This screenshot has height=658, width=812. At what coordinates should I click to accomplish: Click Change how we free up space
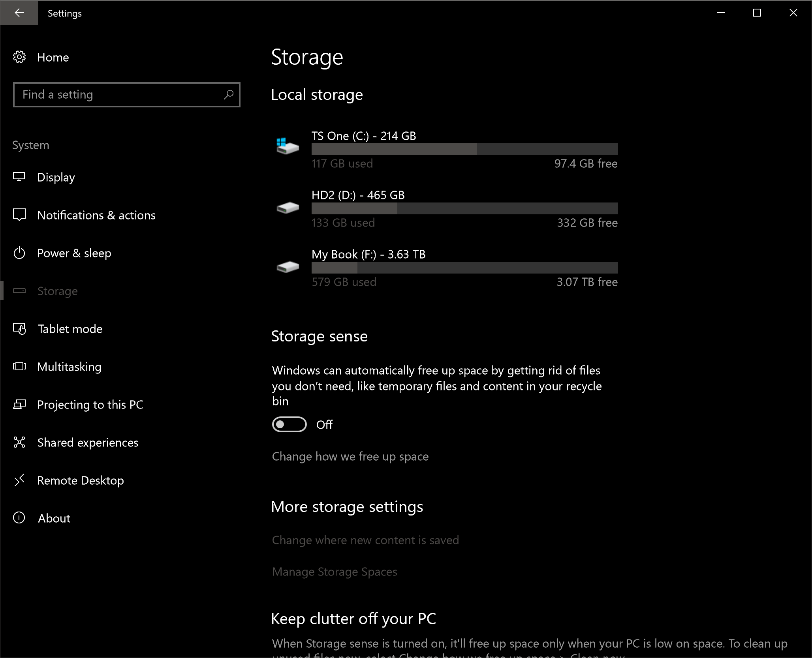tap(350, 456)
